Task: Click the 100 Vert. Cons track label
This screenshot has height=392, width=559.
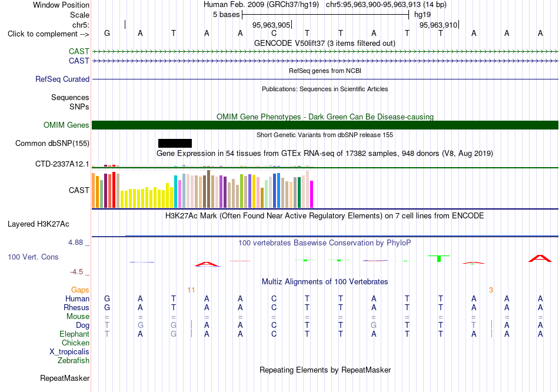Action: 33,257
